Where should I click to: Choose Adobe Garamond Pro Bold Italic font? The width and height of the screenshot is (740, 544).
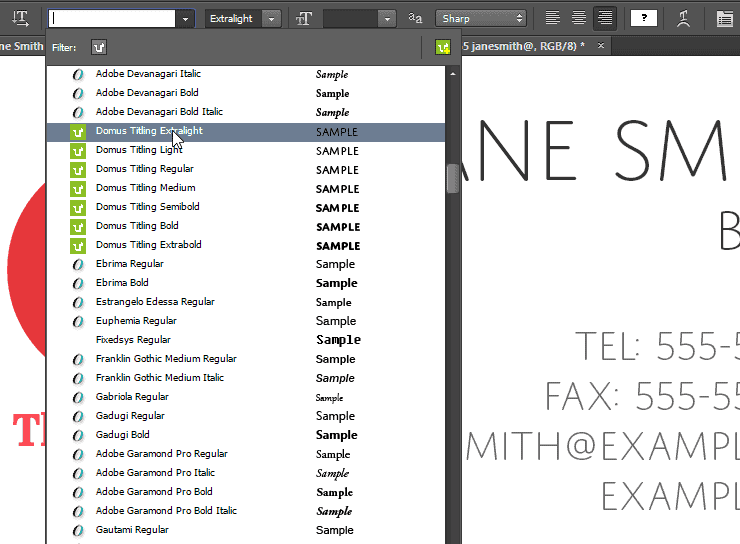[x=245, y=511]
